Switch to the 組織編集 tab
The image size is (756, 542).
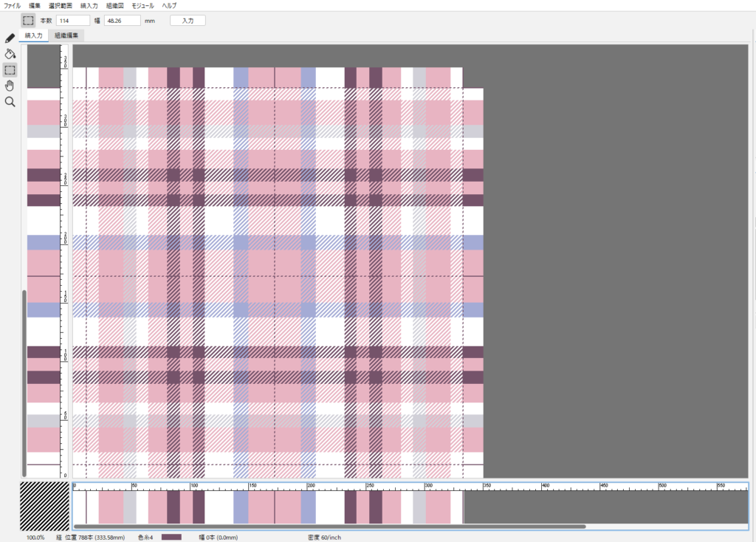[x=66, y=35]
